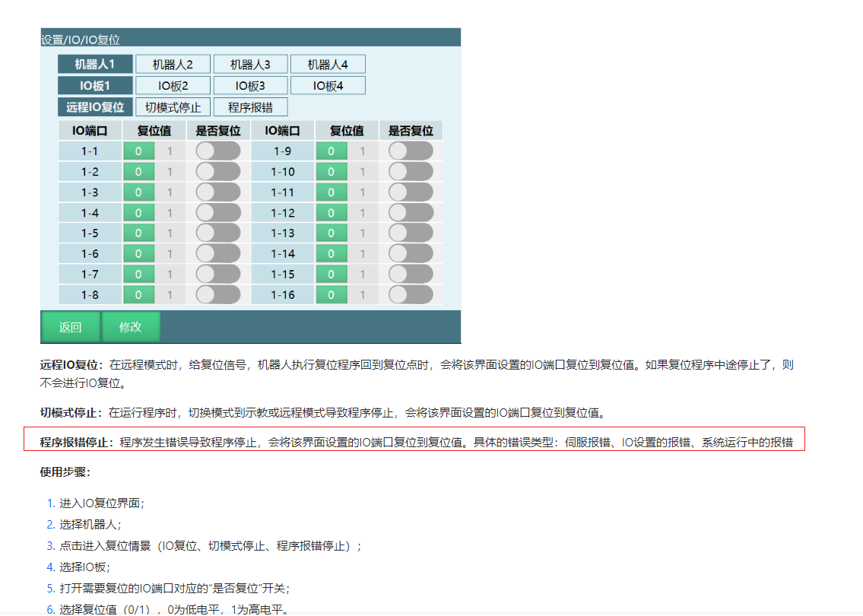The width and height of the screenshot is (863, 616).
Task: Choose reset value 0 for port 1-14
Action: pos(331,253)
